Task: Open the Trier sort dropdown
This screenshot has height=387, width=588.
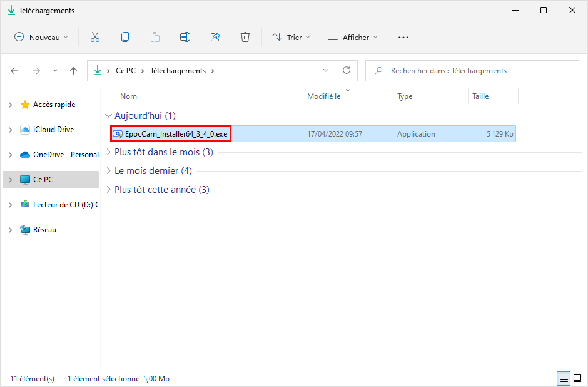Action: 291,37
